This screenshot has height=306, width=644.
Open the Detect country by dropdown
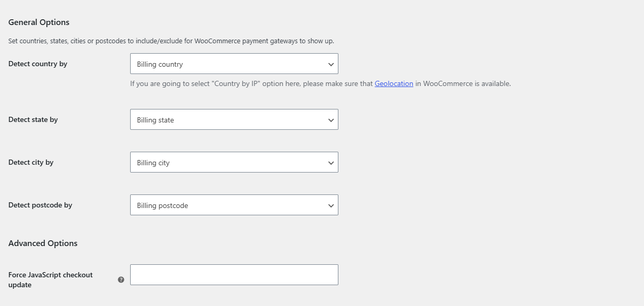[234, 64]
